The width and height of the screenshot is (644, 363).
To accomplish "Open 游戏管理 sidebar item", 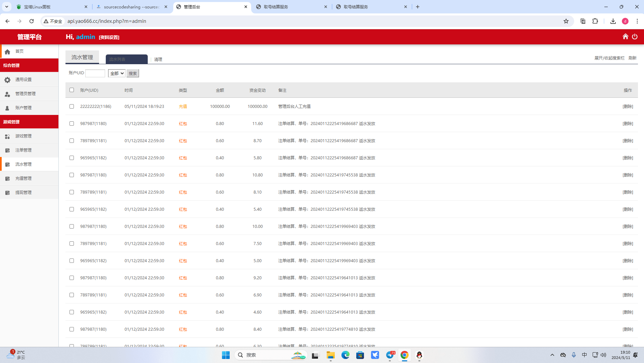I will 23,136.
